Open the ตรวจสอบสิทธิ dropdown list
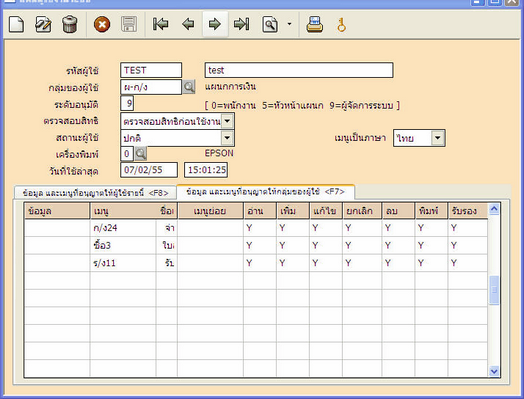524x399 pixels. click(227, 121)
